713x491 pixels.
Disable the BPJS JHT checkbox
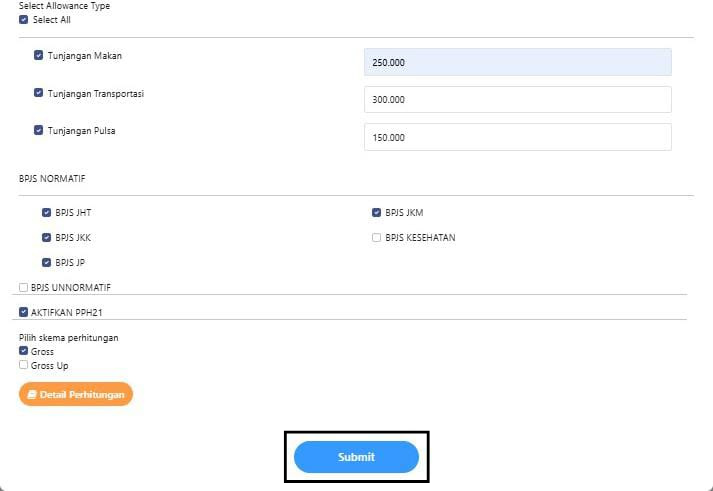click(46, 212)
